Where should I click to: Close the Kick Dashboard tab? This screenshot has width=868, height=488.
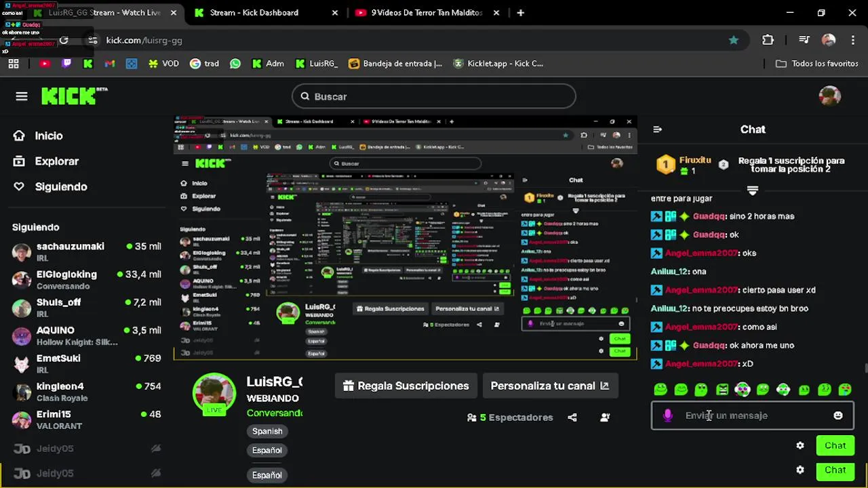(335, 13)
